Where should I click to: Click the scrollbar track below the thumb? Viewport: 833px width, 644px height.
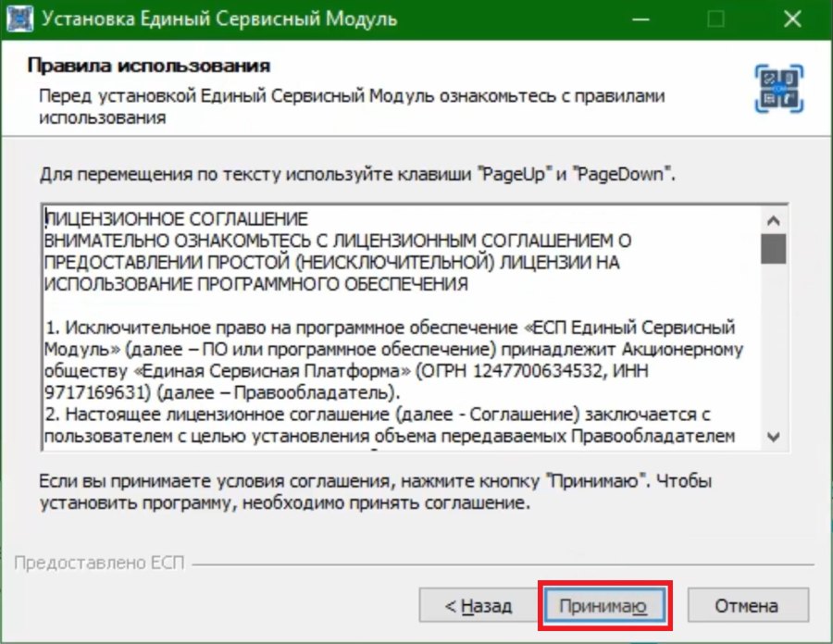click(x=774, y=344)
